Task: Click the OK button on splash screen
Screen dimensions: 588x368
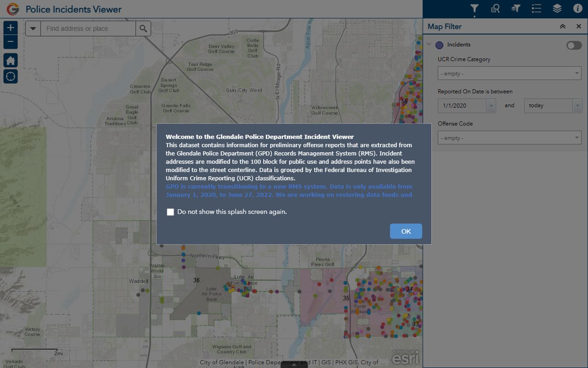Action: [406, 231]
